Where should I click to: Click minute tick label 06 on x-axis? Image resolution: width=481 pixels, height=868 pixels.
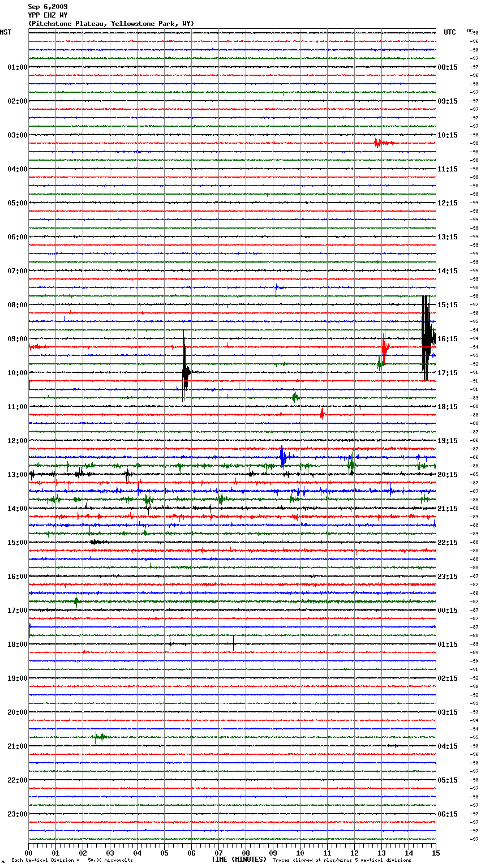191,853
